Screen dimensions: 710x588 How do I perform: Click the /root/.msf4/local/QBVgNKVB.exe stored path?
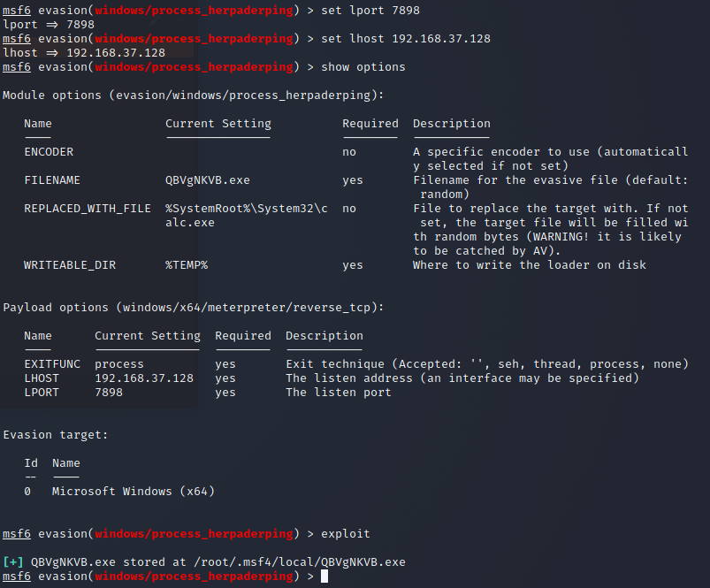[300, 561]
